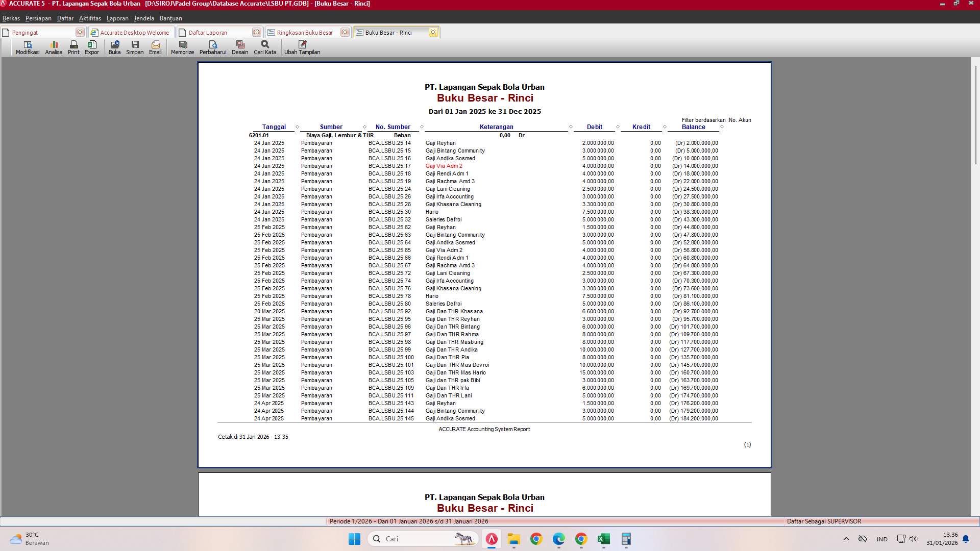Expand hidden icons in the system tray
This screenshot has height=551, width=980.
click(846, 539)
